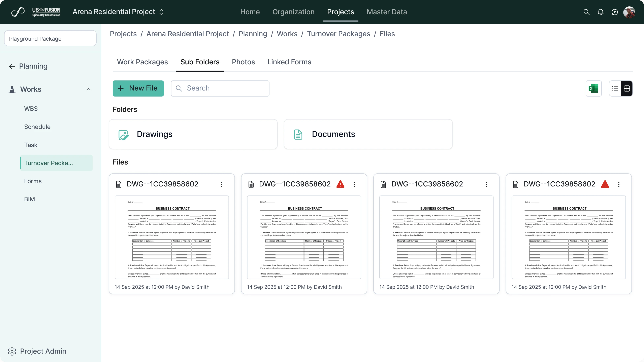Screen dimensions: 644x362
Task: Switch to list view layout
Action: coord(615,88)
